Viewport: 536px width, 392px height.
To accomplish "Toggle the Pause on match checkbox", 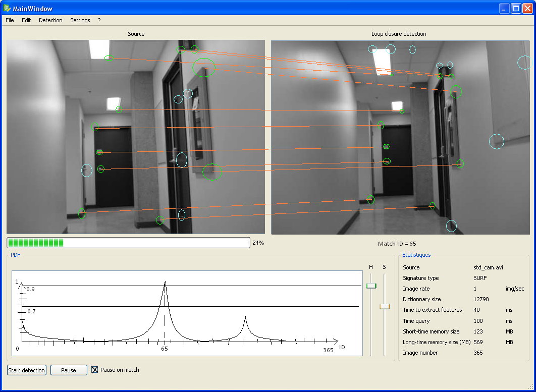I will point(95,370).
